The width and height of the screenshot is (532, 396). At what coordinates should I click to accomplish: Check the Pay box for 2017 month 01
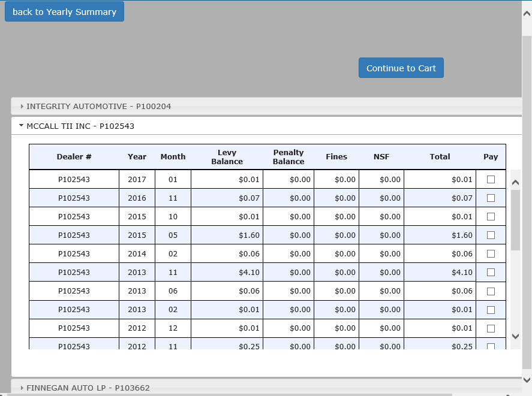pyautogui.click(x=491, y=179)
